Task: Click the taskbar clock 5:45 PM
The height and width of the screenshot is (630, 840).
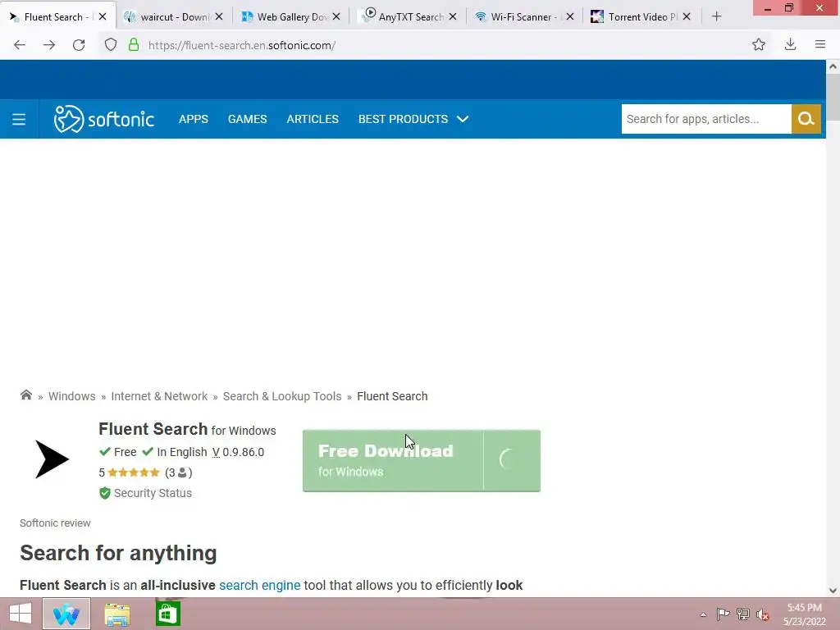Action: (x=804, y=608)
